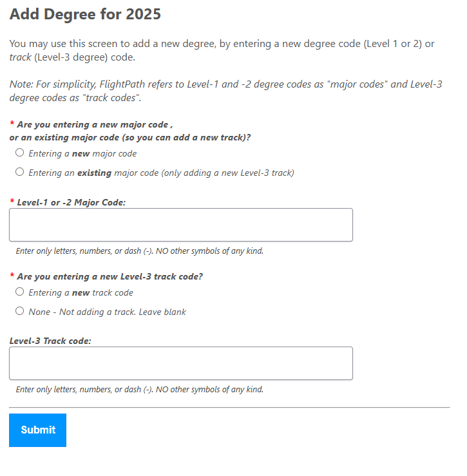Screen dimensions: 467x476
Task: Click into the Level-1 or -2 Major Code field
Action: tap(180, 225)
